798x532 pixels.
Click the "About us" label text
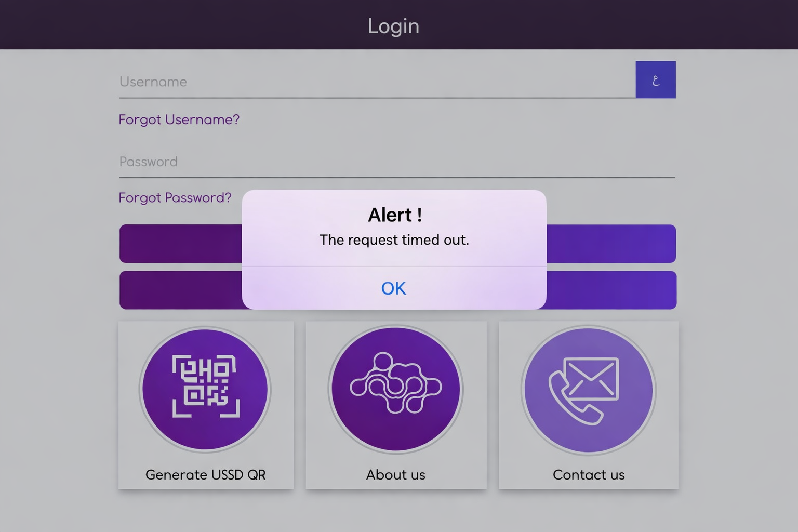[395, 474]
